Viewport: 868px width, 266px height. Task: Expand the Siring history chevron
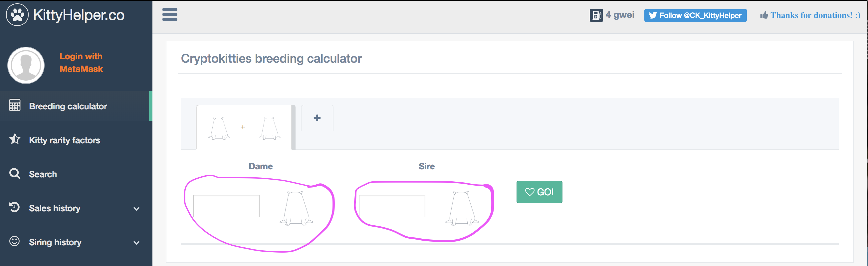click(x=136, y=243)
